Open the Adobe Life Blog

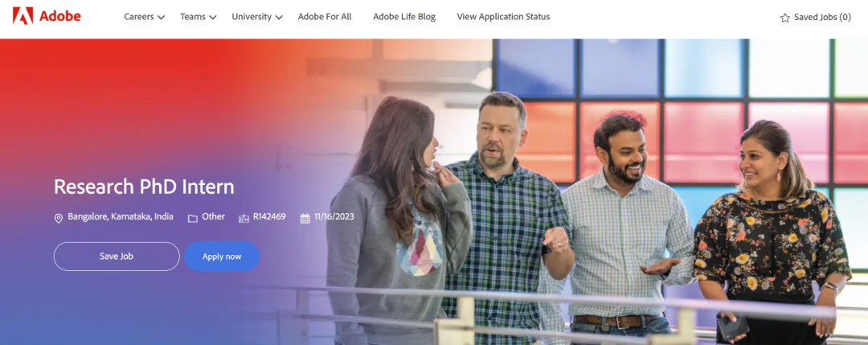404,17
